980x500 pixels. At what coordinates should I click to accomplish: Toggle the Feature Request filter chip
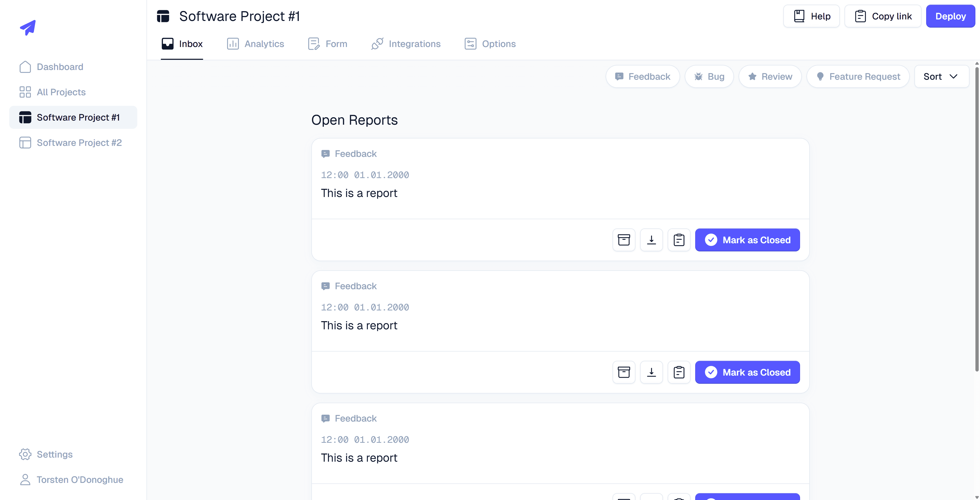pos(858,77)
